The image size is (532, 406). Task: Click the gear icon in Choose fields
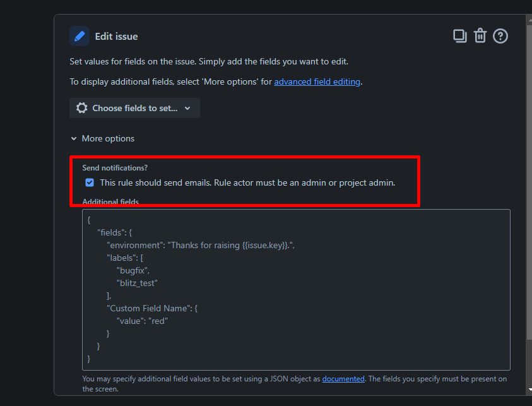[x=82, y=108]
